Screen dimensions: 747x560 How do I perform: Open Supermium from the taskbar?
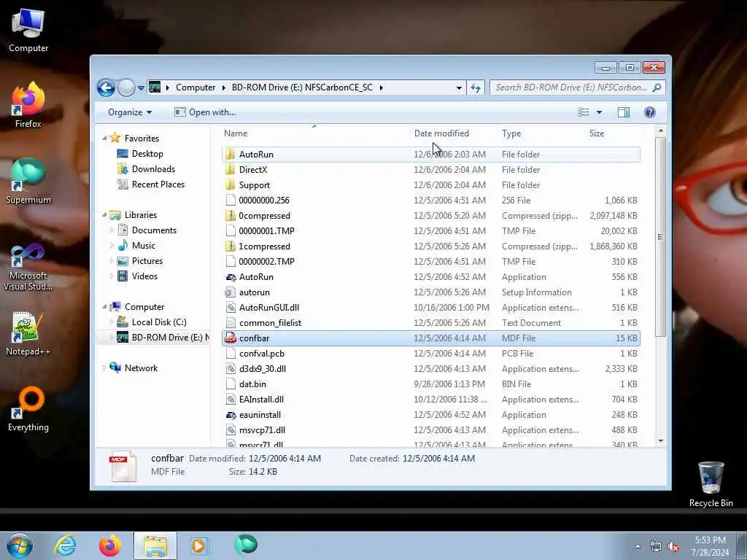(x=246, y=545)
